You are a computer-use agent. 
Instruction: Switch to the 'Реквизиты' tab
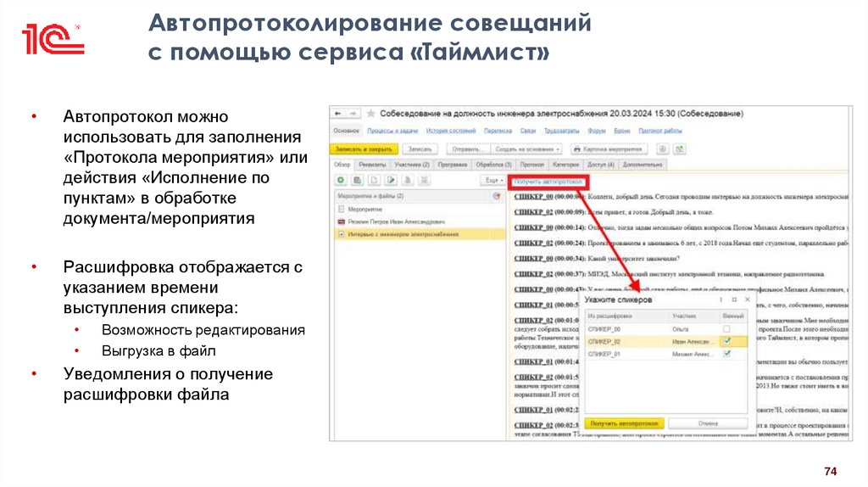pyautogui.click(x=372, y=165)
